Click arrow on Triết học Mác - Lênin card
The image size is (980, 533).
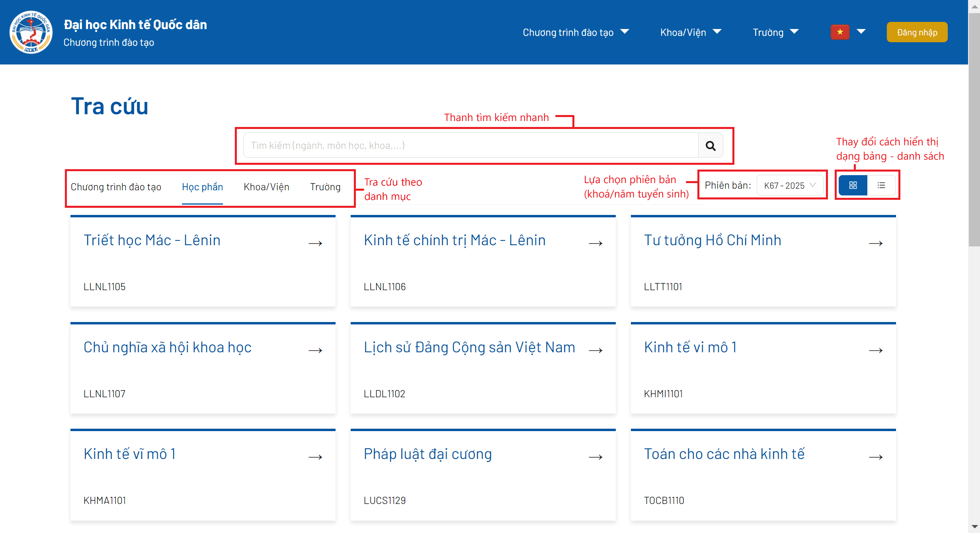[x=315, y=243]
